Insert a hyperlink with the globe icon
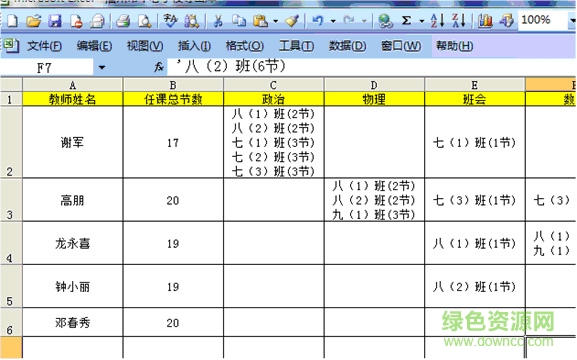This screenshot has width=577, height=360. 385,21
